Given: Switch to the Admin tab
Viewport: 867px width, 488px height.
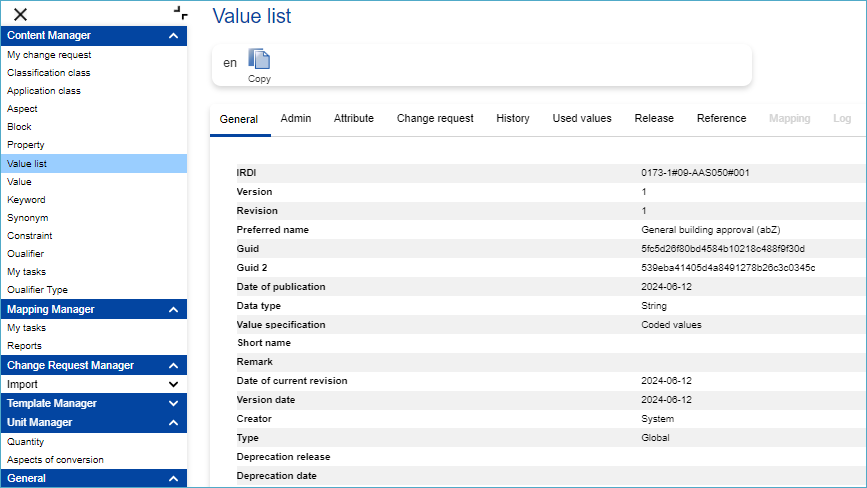Looking at the screenshot, I should pyautogui.click(x=296, y=118).
